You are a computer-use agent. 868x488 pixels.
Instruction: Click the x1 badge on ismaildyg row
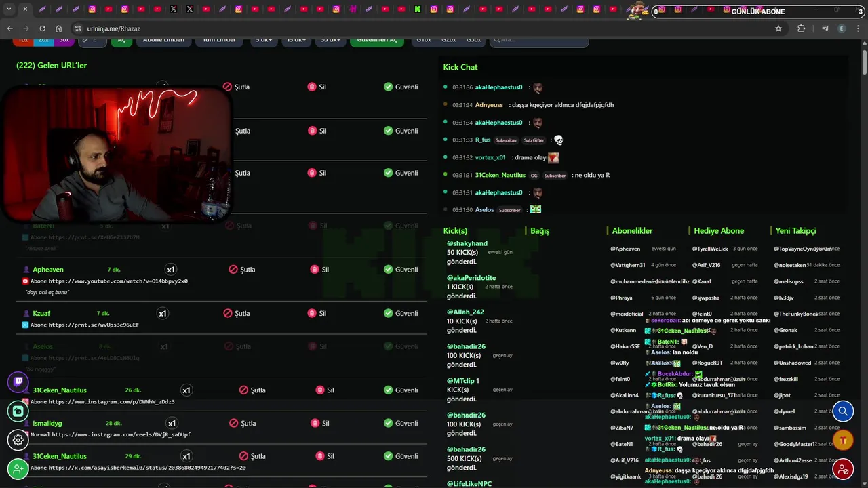pyautogui.click(x=172, y=423)
